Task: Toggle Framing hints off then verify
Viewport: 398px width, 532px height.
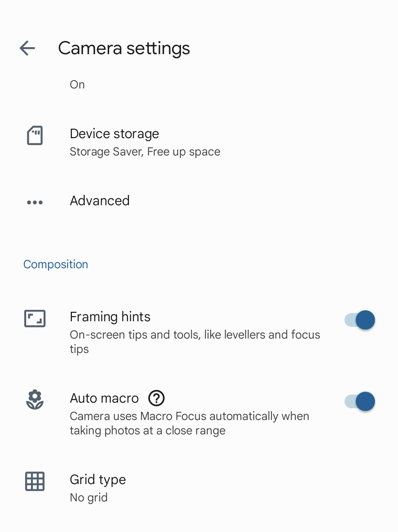Action: pos(359,320)
